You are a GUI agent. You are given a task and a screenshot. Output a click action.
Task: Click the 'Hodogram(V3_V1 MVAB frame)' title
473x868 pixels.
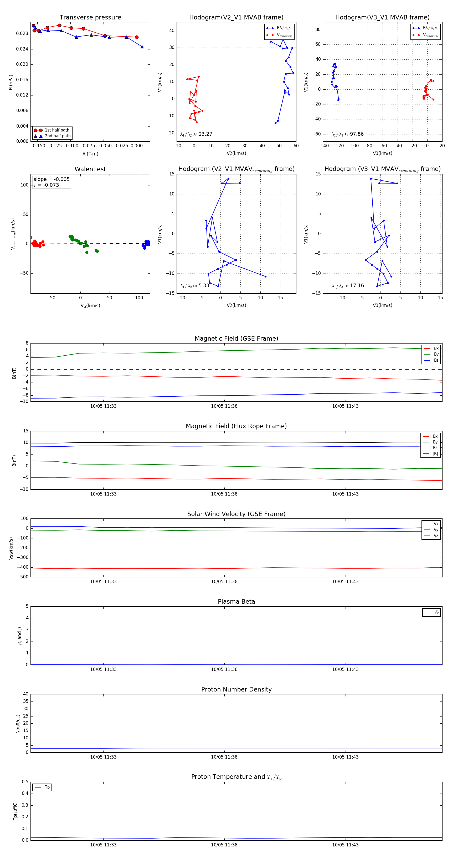click(382, 17)
